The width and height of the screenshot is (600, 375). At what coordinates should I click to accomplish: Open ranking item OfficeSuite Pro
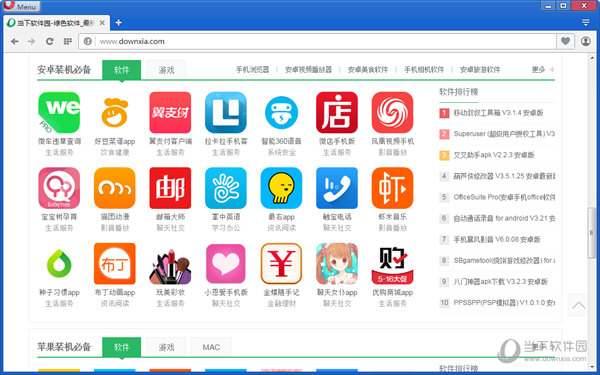pos(504,197)
